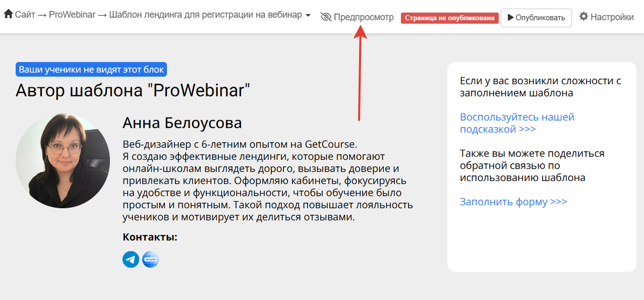Click the Опубликовать button

[x=536, y=18]
